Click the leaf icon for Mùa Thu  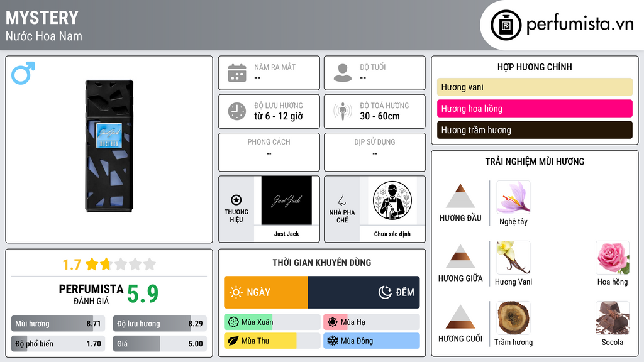pyautogui.click(x=233, y=341)
